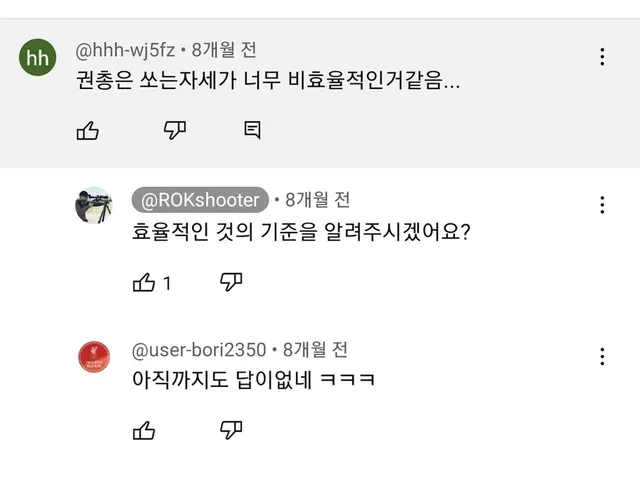Click the '8개월 전' timestamp on @user-bori2350 reply

coord(315,349)
